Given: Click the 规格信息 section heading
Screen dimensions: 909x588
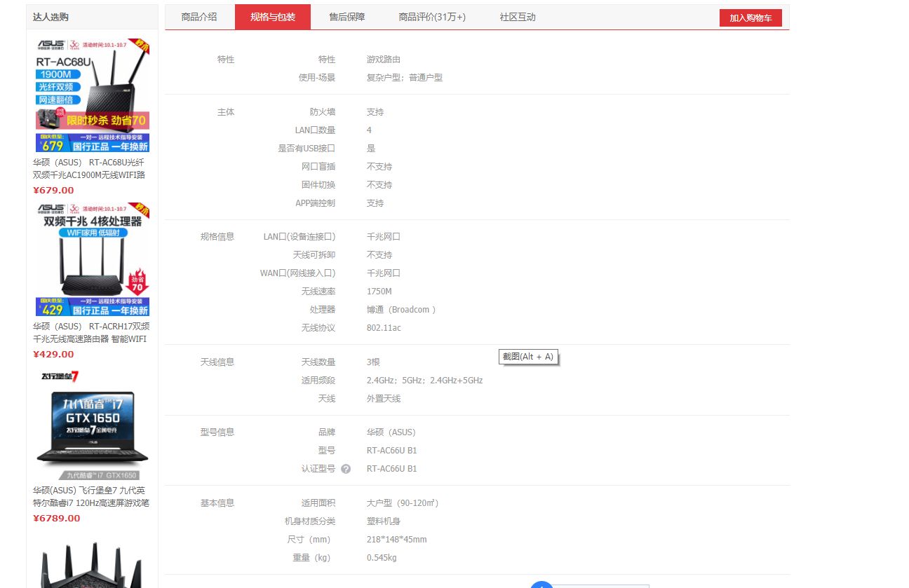Looking at the screenshot, I should tap(217, 237).
